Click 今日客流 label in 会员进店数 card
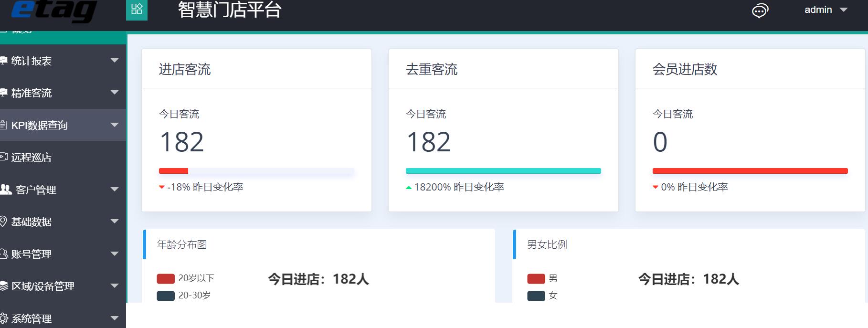Screen dimensions: 868x328 pos(673,114)
